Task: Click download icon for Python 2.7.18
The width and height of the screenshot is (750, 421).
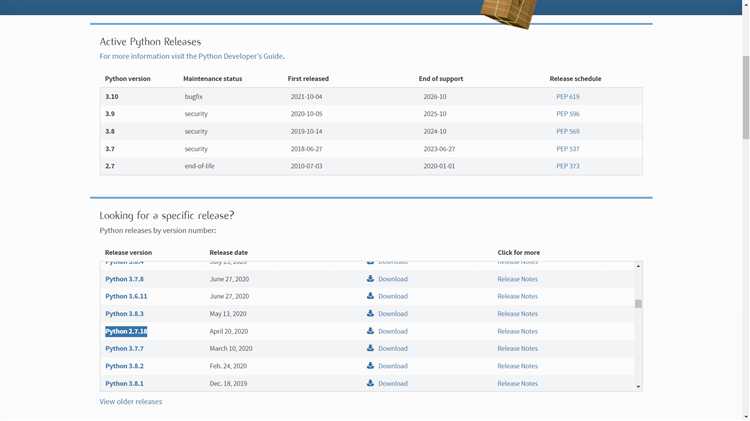Action: coord(370,331)
